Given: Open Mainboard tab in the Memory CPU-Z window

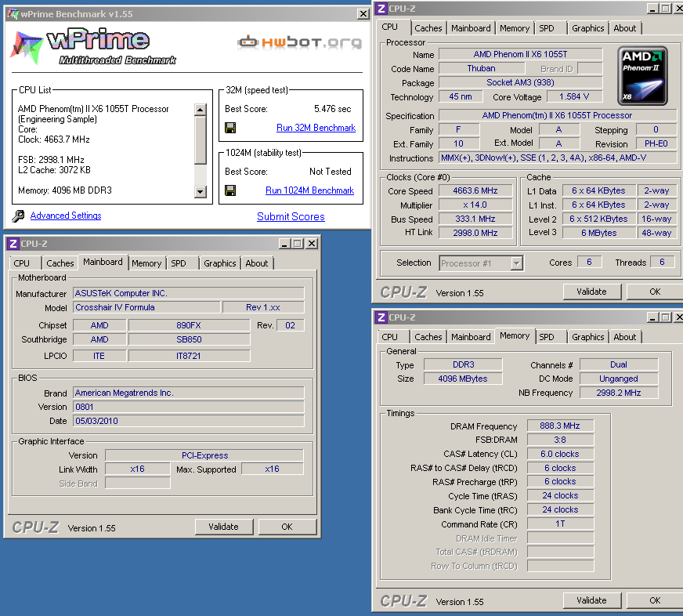Looking at the screenshot, I should tap(471, 337).
